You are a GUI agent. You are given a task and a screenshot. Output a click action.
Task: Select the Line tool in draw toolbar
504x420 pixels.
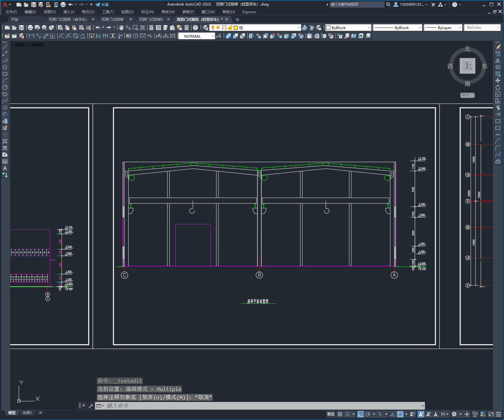pyautogui.click(x=5, y=47)
